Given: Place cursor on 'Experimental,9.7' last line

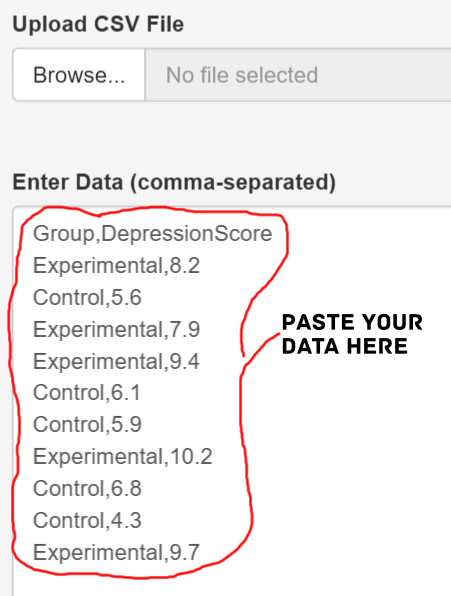Looking at the screenshot, I should coord(116,552).
